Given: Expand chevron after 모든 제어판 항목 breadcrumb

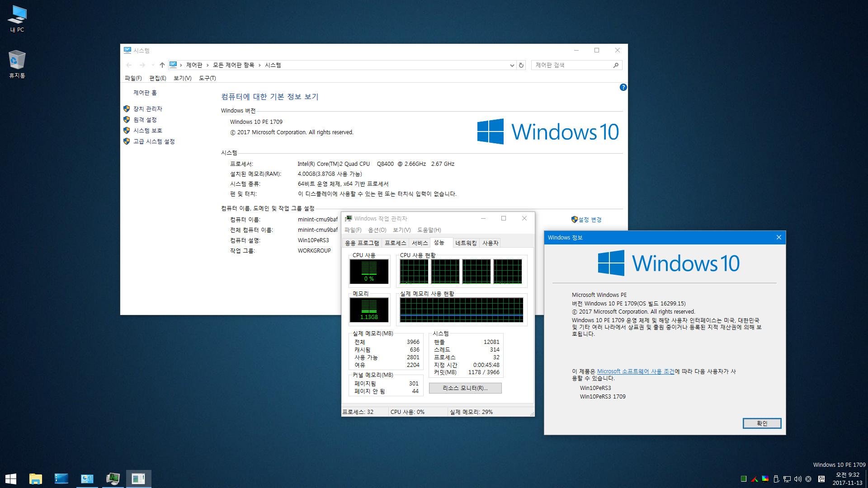Looking at the screenshot, I should [259, 65].
